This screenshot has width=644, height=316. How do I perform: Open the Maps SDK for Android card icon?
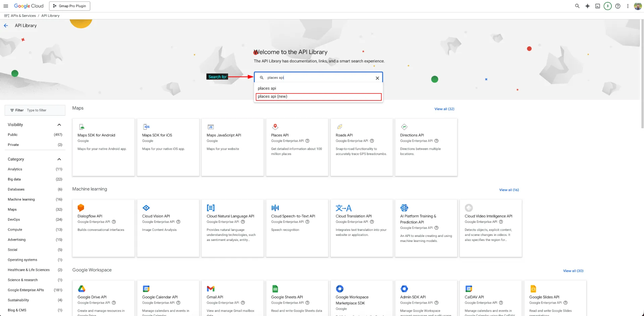click(x=82, y=127)
